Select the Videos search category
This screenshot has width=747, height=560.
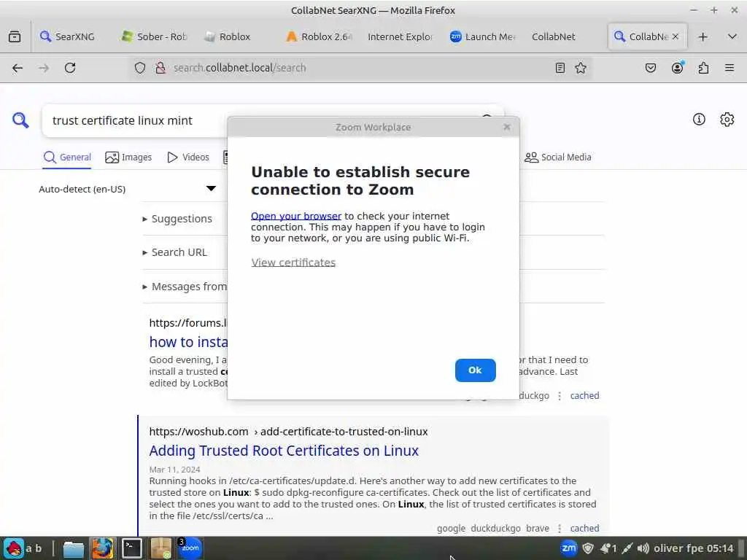[x=188, y=157]
